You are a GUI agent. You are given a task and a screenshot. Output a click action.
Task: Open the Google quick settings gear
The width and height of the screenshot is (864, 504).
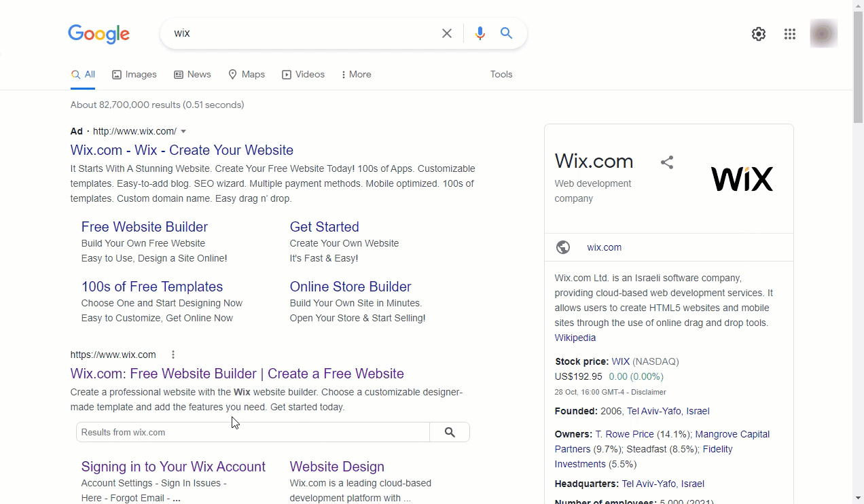759,33
